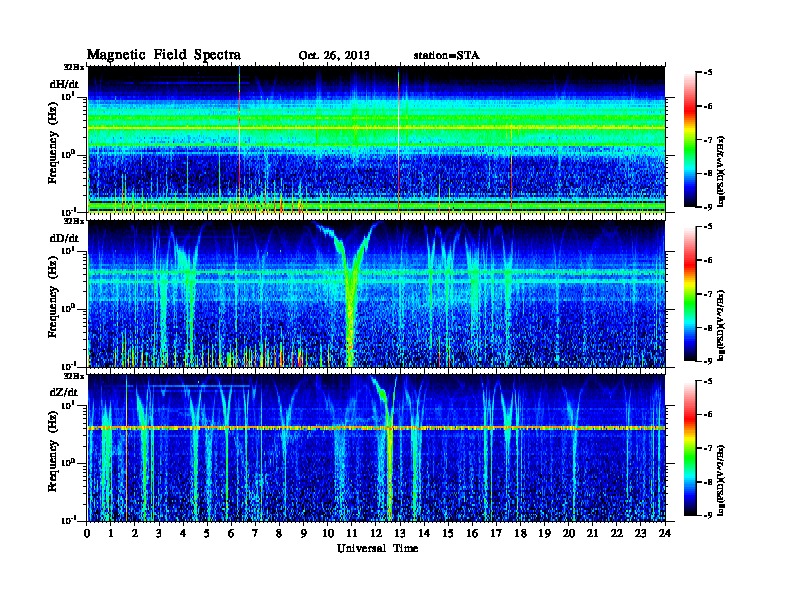This screenshot has height=612, width=792.
Task: Click the "14" hour tick label
Action: coord(424,533)
